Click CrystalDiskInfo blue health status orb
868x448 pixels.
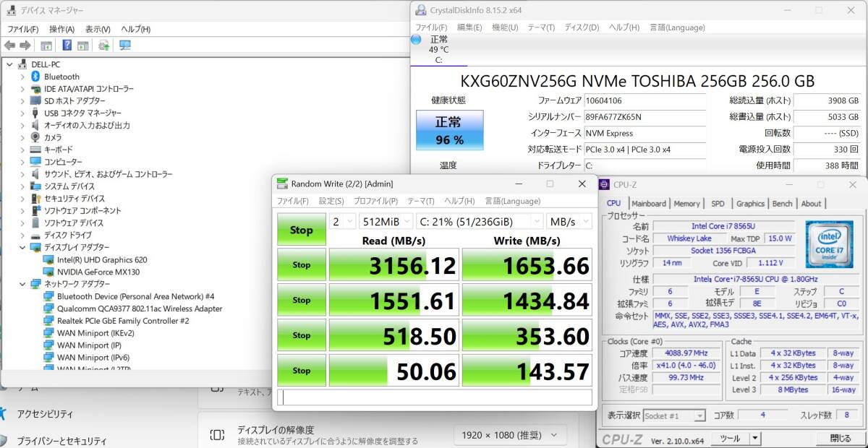point(417,39)
